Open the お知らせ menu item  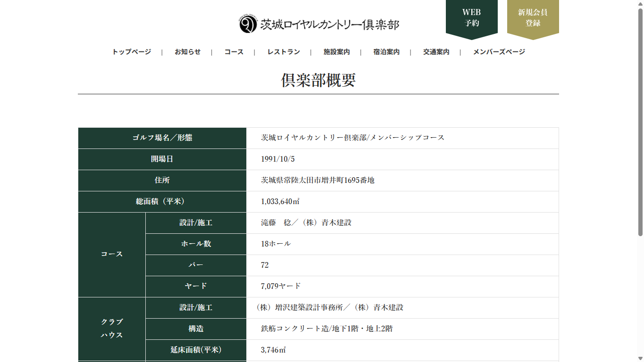tap(188, 52)
